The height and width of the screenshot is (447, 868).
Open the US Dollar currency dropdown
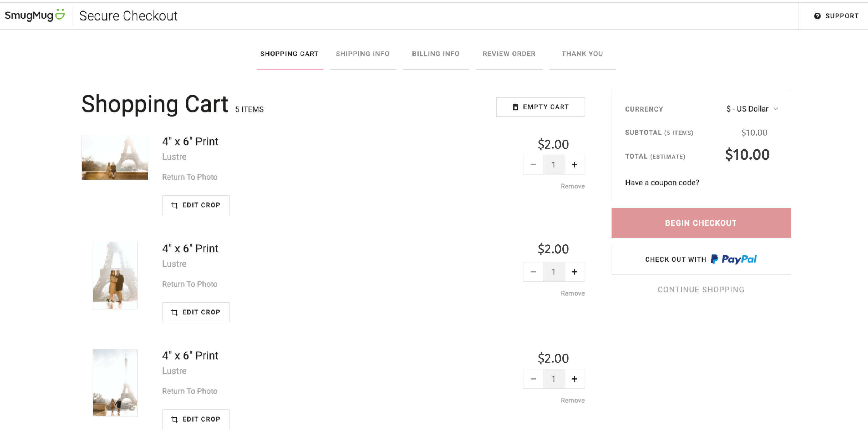pyautogui.click(x=753, y=109)
